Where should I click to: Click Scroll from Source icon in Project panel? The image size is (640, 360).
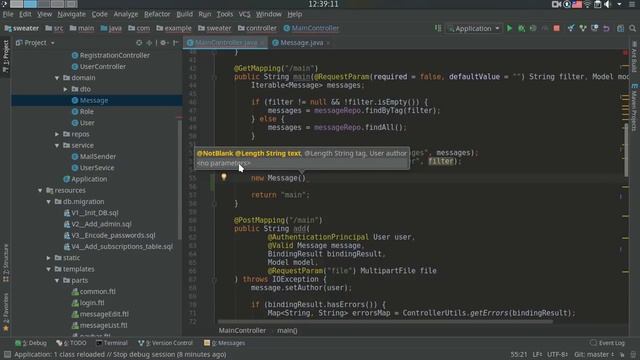tap(139, 42)
